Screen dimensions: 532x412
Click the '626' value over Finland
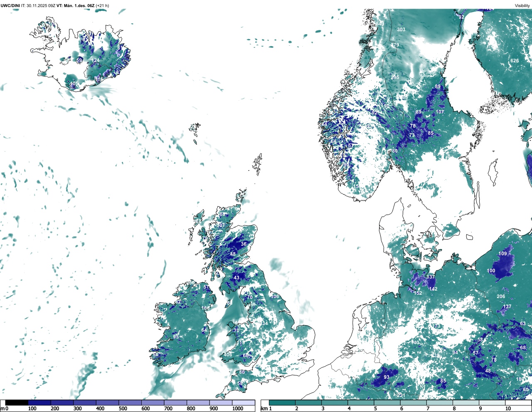[515, 61]
